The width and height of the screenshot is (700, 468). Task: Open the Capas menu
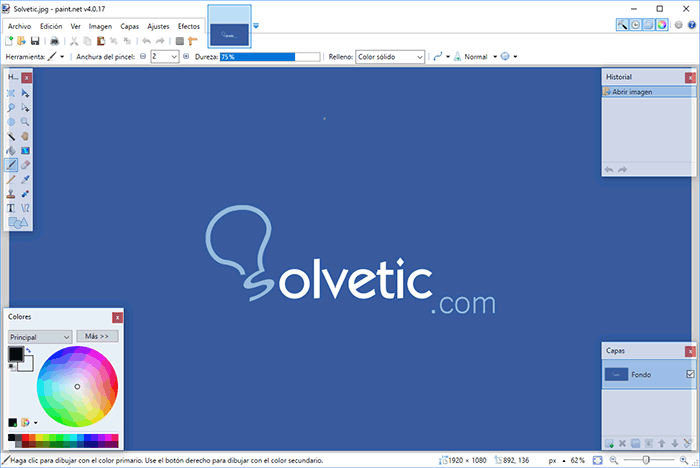pos(129,26)
